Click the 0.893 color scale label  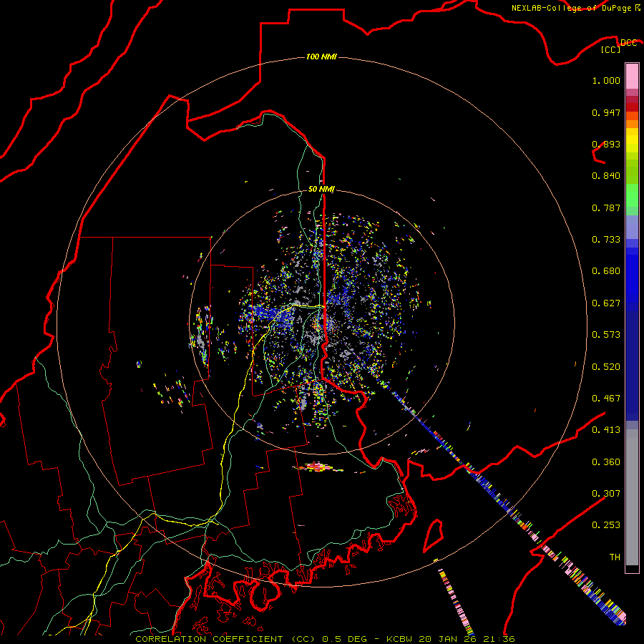click(x=606, y=144)
